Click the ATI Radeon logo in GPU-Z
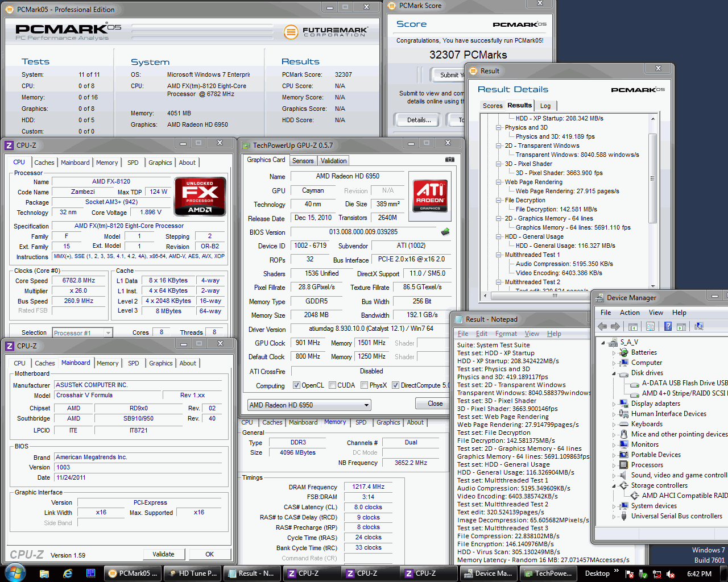Image resolution: width=728 pixels, height=582 pixels. (x=430, y=196)
